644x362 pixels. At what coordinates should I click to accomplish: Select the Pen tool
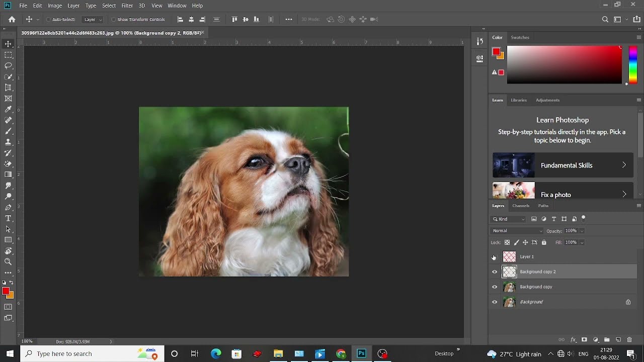tap(8, 207)
